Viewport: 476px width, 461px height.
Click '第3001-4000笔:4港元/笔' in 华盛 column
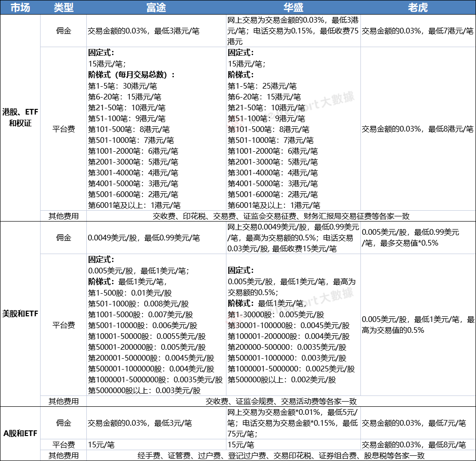point(273,173)
